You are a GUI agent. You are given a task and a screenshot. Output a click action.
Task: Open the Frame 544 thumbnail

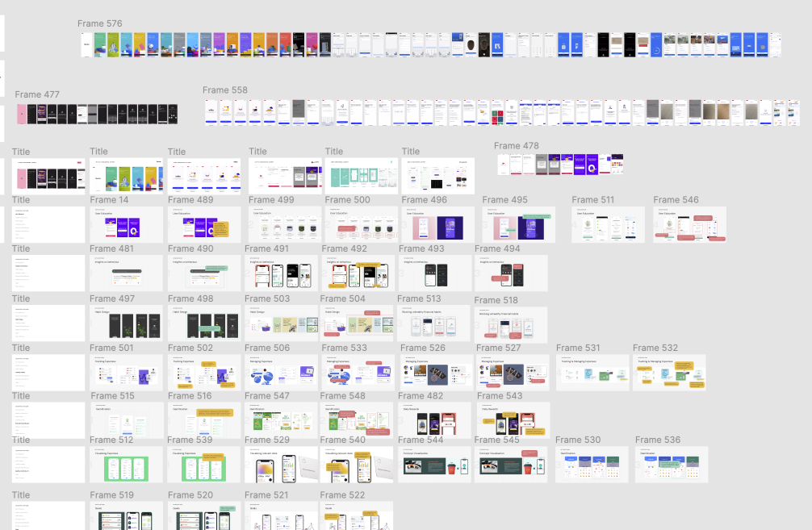(434, 465)
